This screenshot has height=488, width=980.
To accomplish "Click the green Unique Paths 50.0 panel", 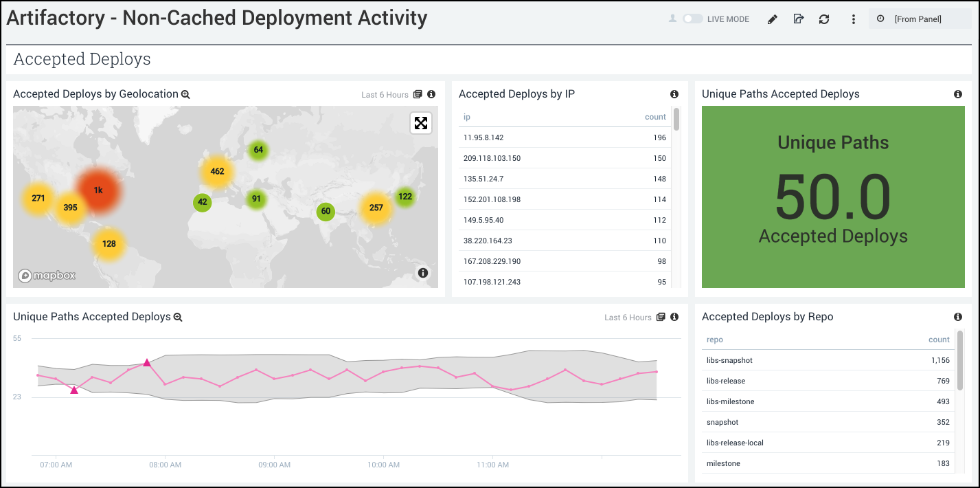I will pos(833,197).
